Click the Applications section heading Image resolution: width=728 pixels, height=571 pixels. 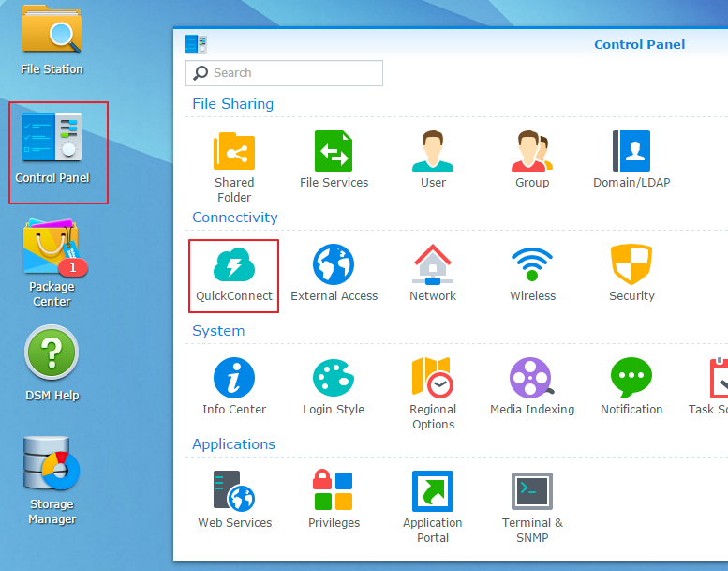(x=233, y=444)
